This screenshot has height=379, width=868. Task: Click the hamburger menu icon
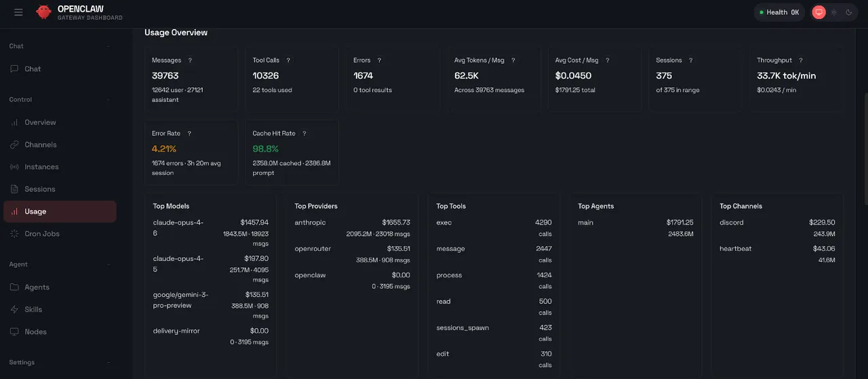(18, 12)
